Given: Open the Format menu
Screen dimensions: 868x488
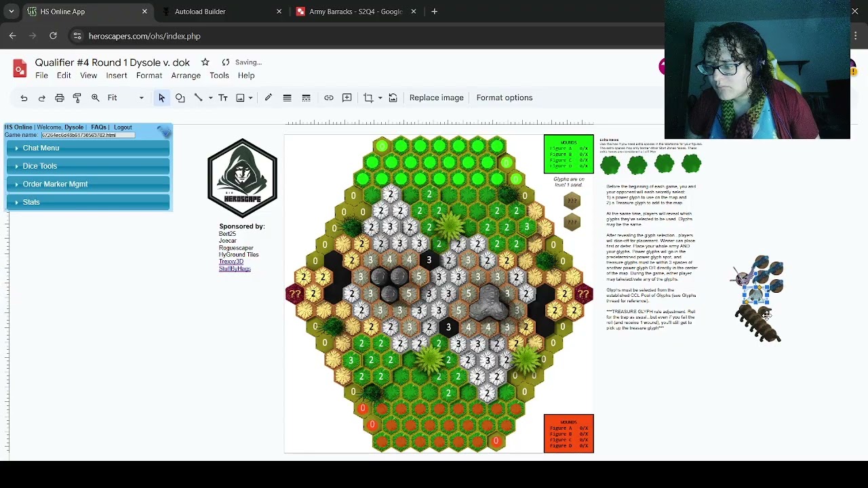Looking at the screenshot, I should [149, 75].
